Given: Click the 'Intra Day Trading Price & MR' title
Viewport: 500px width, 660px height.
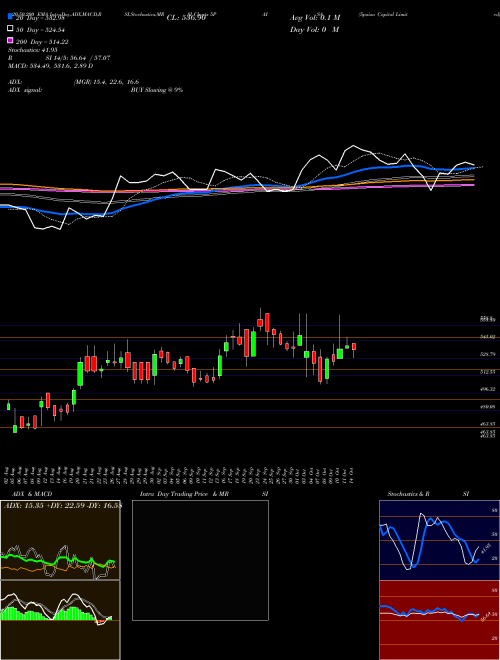Looking at the screenshot, I should (184, 494).
